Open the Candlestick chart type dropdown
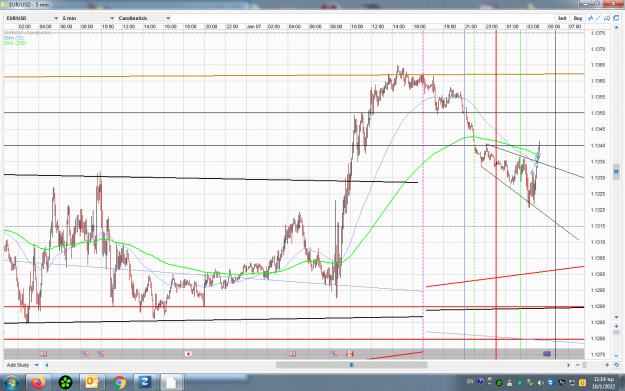625x391 pixels. pos(144,18)
